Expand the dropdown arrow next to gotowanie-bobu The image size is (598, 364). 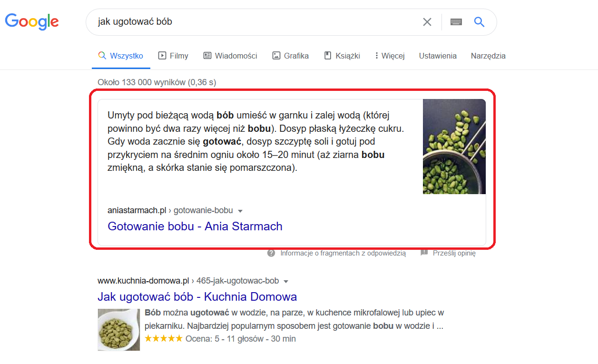[241, 210]
